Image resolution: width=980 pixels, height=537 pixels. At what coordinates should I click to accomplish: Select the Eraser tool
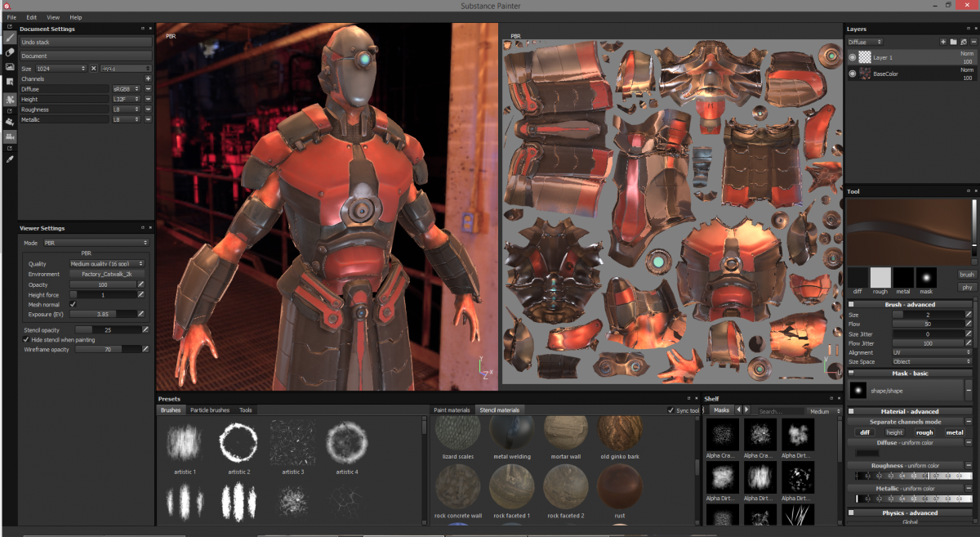(9, 52)
